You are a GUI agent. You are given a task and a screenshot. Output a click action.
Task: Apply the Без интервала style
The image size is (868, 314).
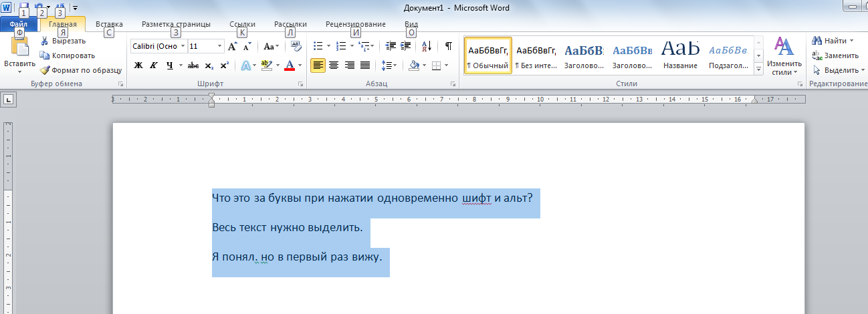(x=536, y=55)
